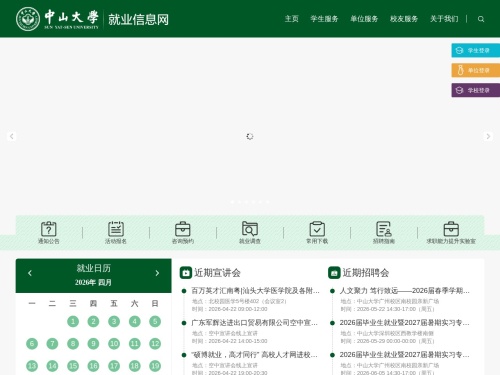Open 近期招聘会 heading link
This screenshot has width=500, height=375.
[366, 273]
